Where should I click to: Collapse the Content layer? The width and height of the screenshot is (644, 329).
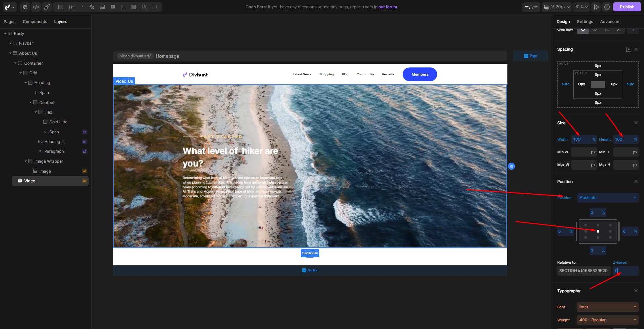(31, 102)
